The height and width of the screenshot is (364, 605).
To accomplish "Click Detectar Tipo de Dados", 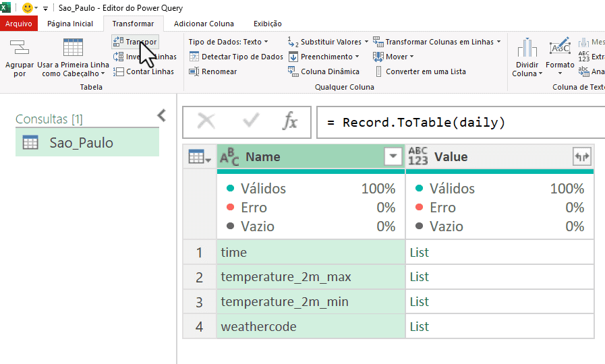I will point(236,57).
